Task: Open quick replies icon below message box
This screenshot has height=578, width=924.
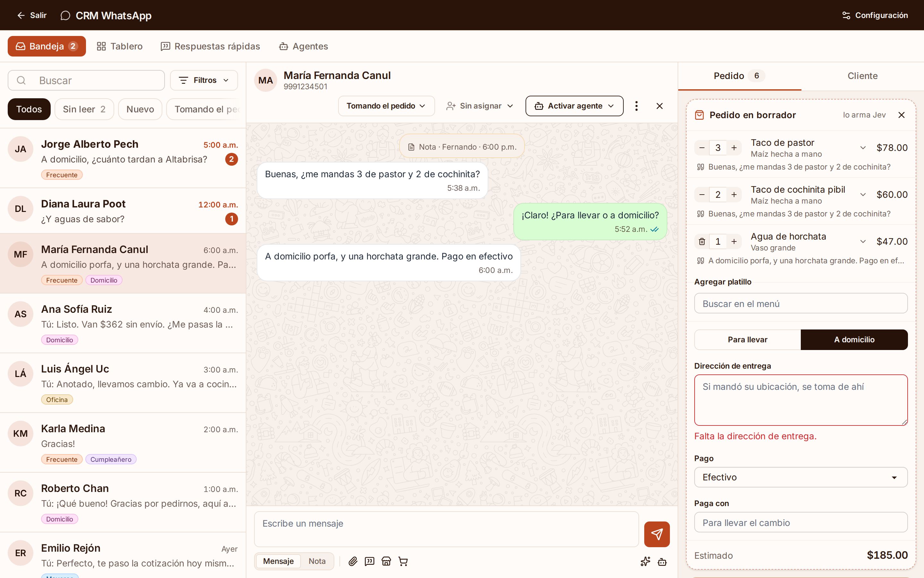Action: tap(370, 561)
